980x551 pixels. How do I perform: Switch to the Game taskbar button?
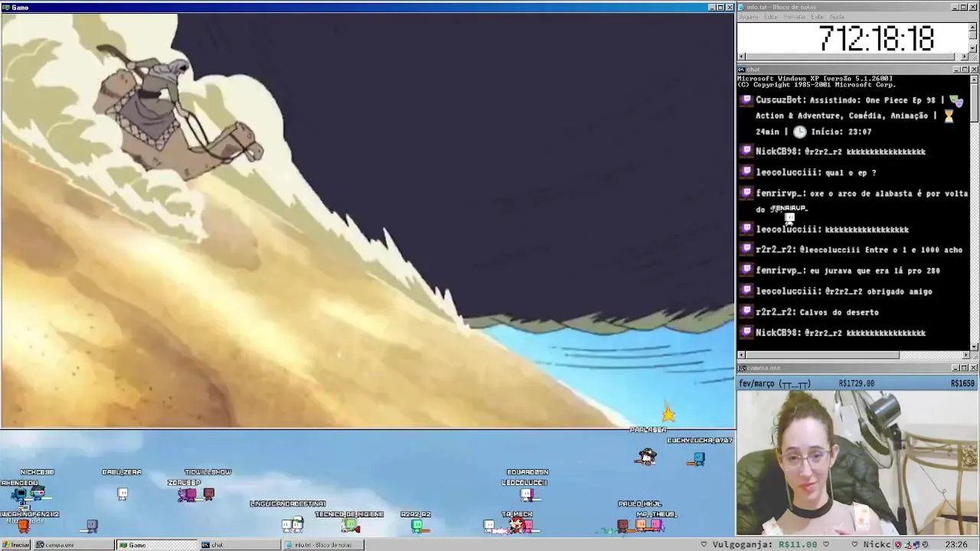[x=156, y=545]
